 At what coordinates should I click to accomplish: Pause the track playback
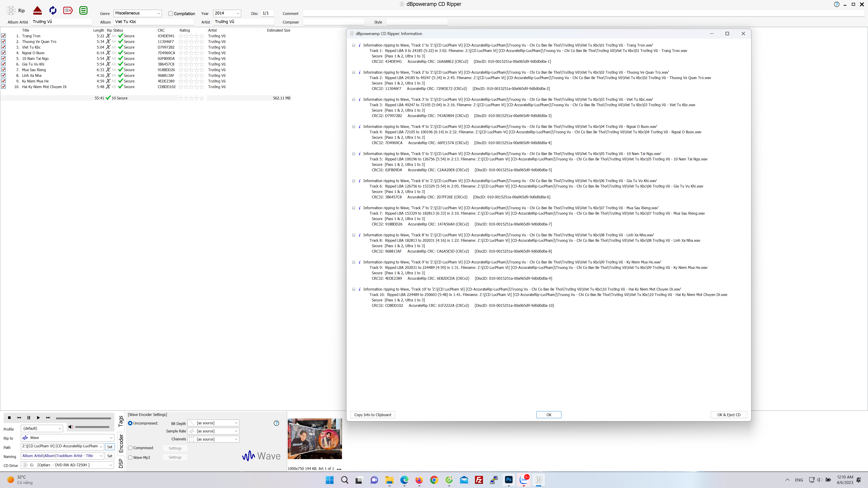[29, 418]
